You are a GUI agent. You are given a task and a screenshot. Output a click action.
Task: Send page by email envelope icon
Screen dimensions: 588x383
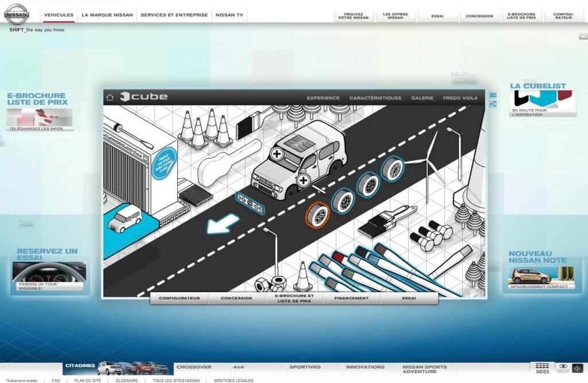[x=493, y=95]
